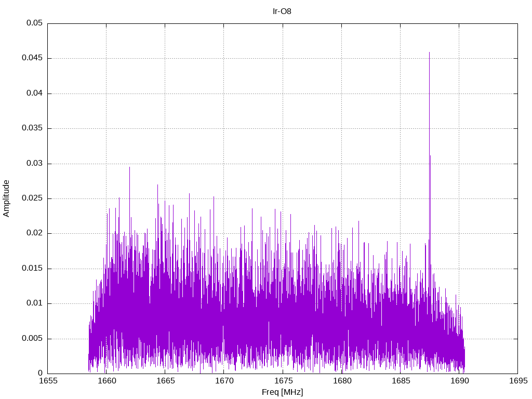Screen dimensions: 532x399
Task: Click the plot title Ir-O8
Action: pyautogui.click(x=282, y=11)
